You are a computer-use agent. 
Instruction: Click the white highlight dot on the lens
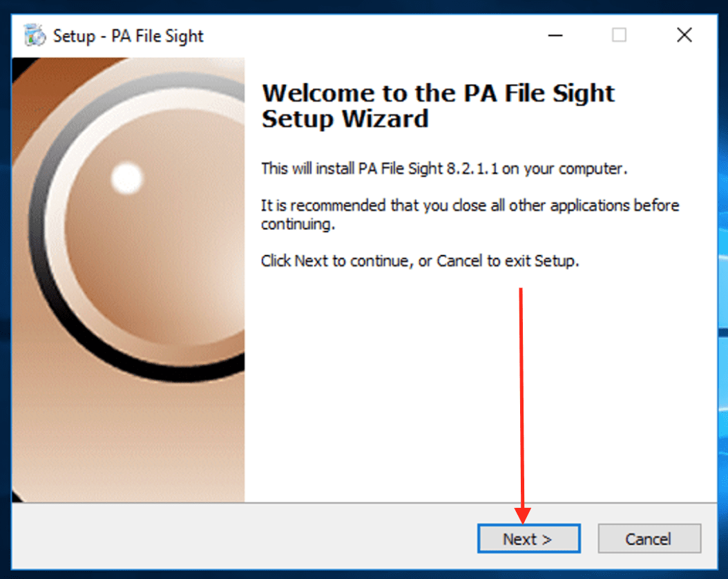click(126, 178)
